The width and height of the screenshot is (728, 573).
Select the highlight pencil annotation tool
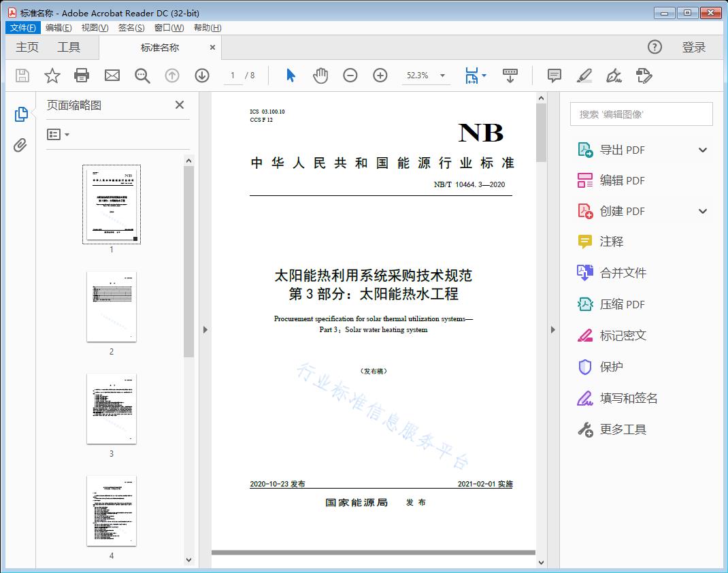(x=584, y=76)
